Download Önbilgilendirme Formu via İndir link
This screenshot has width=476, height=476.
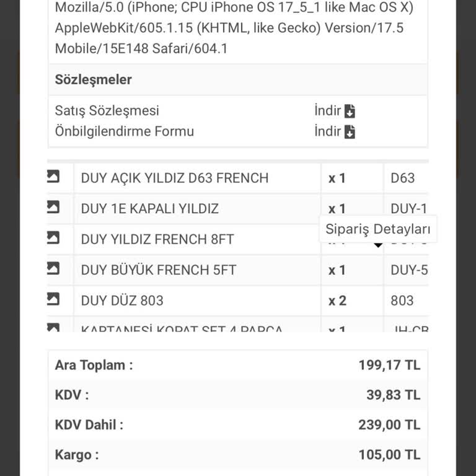point(328,131)
